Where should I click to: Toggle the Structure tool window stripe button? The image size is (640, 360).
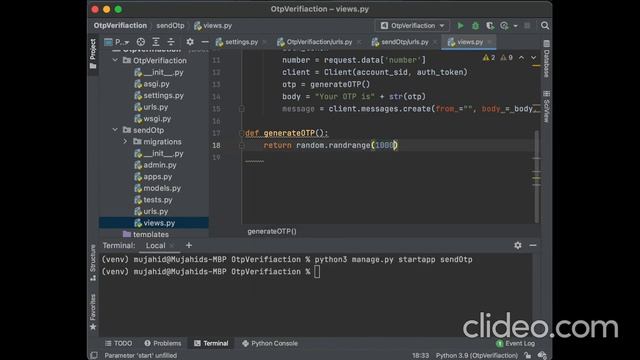[x=93, y=263]
